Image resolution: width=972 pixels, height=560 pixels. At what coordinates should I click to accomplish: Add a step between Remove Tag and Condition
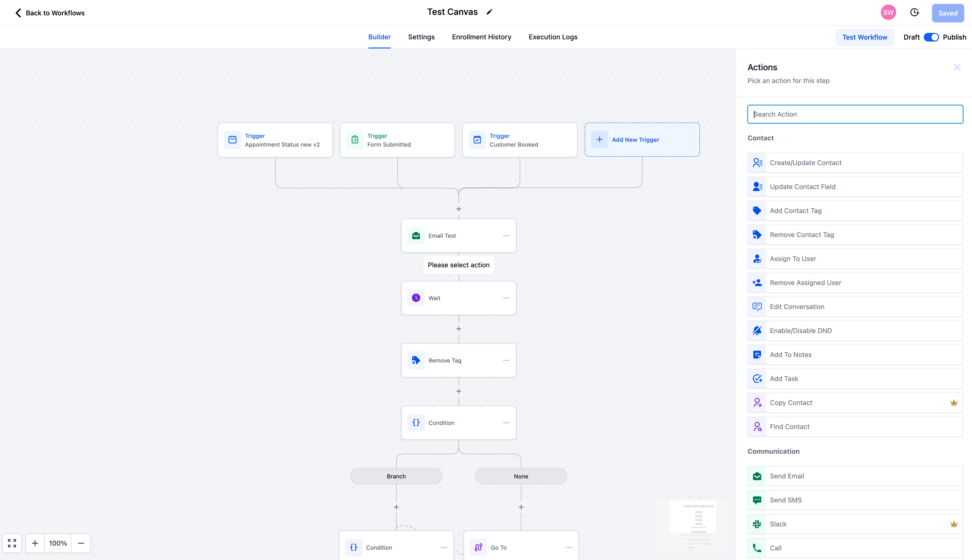pos(459,392)
